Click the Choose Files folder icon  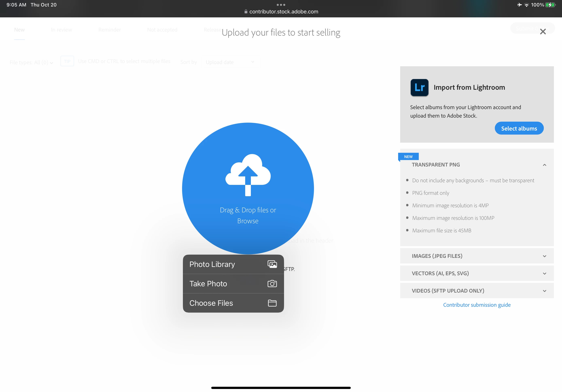(x=272, y=303)
